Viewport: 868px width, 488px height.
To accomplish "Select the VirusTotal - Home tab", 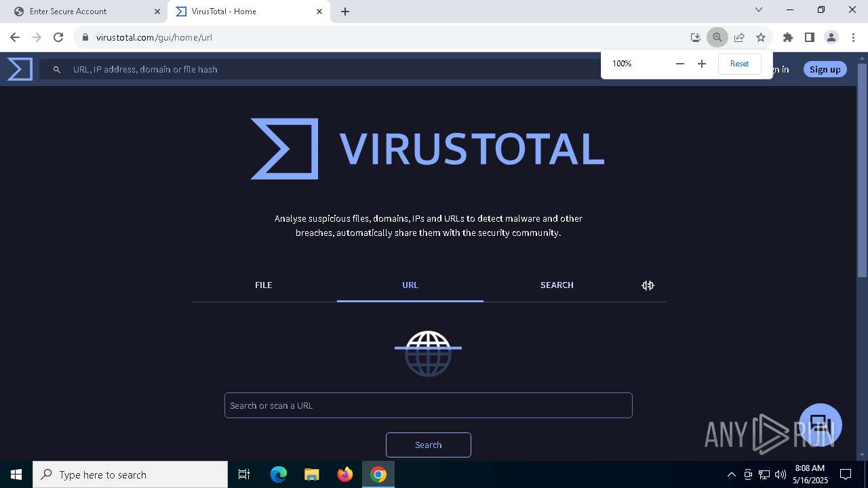I will point(248,12).
